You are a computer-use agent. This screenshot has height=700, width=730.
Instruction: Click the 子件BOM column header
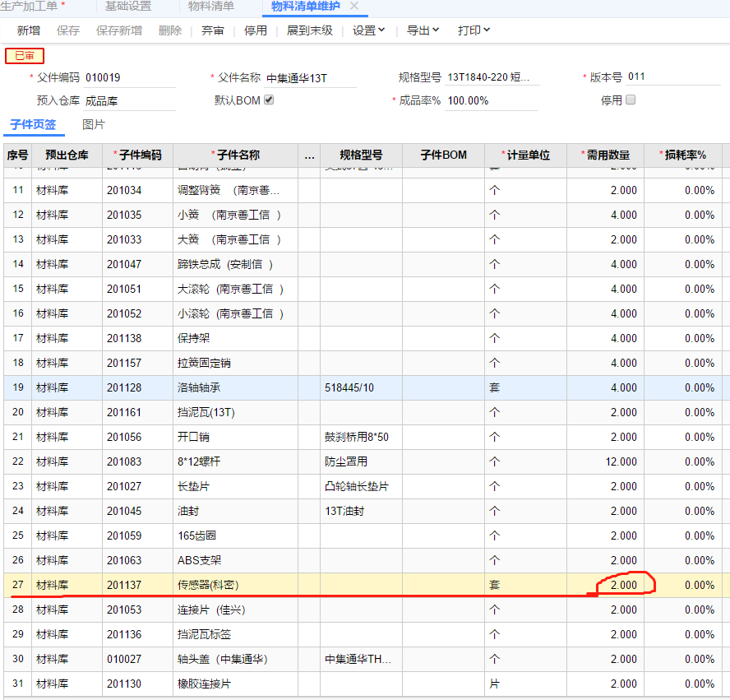(x=444, y=155)
